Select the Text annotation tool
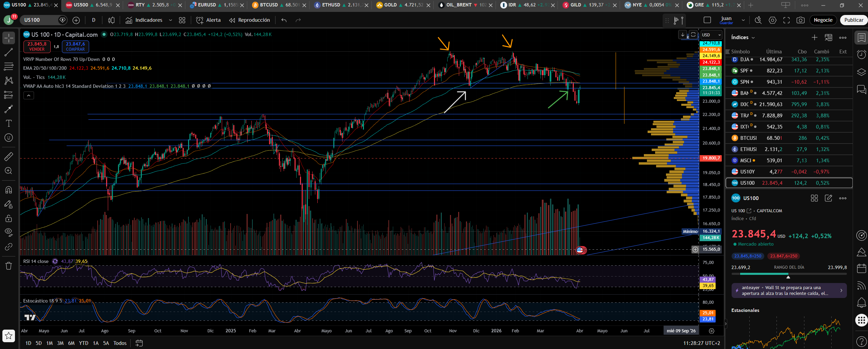This screenshot has height=349, width=868. 9,123
